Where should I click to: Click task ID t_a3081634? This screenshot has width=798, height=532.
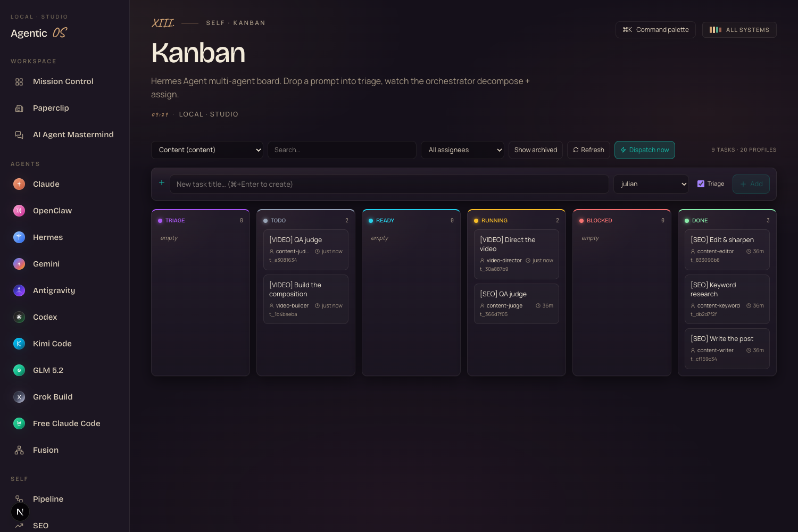coord(283,260)
